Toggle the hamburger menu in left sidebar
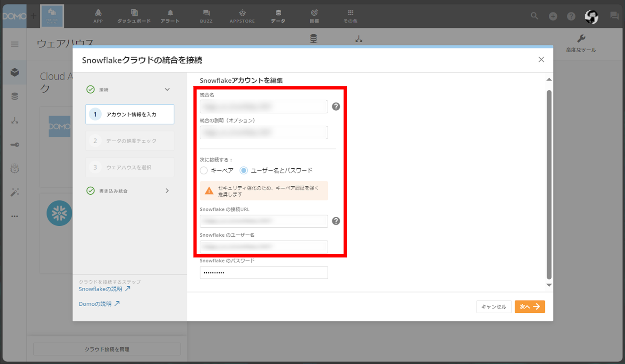 point(15,44)
